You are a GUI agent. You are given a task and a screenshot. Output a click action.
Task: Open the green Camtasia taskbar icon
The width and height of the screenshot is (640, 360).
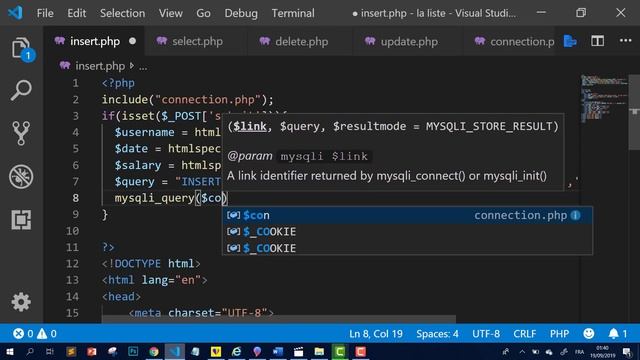[x=340, y=351]
